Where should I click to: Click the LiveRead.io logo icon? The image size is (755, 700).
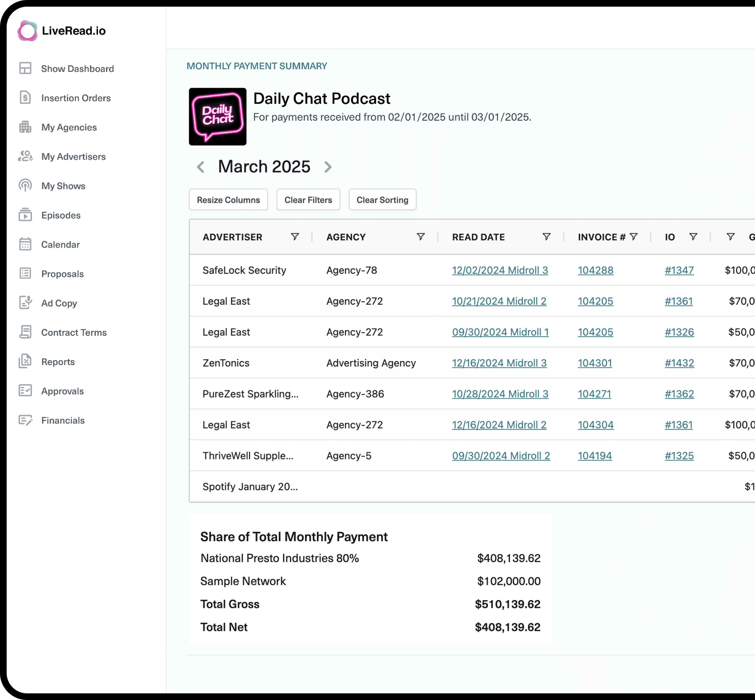tap(27, 31)
